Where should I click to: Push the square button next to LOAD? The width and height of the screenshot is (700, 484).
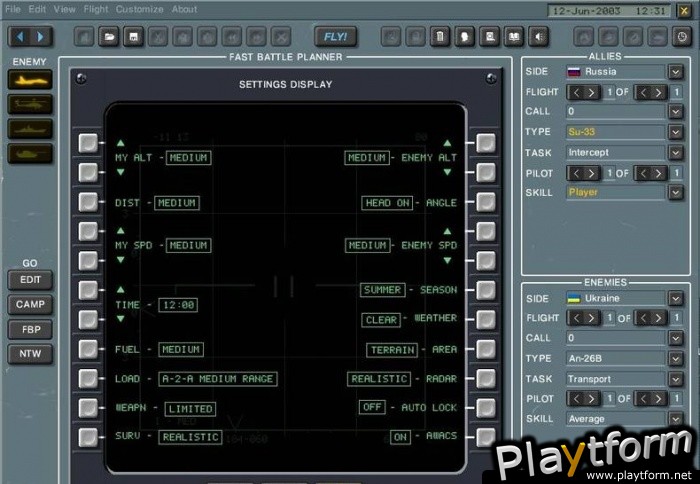tap(88, 379)
